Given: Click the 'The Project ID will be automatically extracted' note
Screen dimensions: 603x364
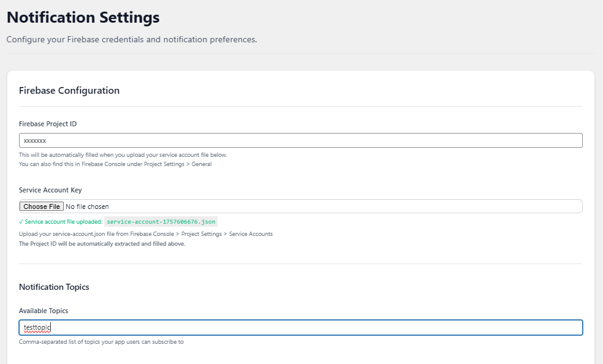Looking at the screenshot, I should click(x=102, y=244).
